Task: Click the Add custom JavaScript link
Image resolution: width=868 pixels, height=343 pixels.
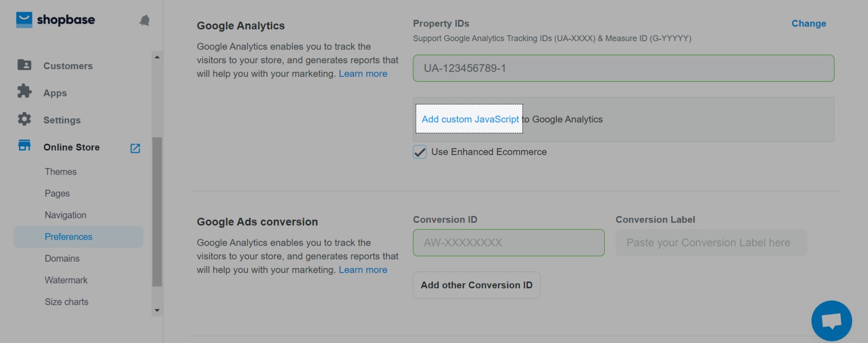Action: coord(470,119)
